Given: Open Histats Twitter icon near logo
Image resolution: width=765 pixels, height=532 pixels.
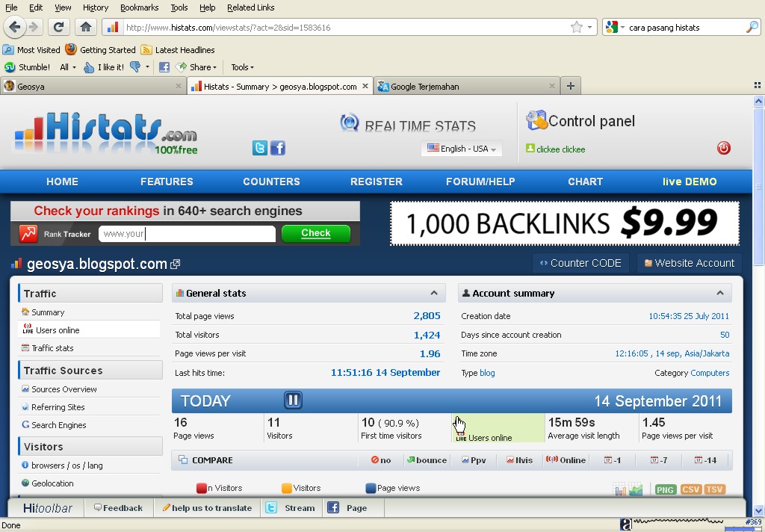Looking at the screenshot, I should tap(259, 148).
